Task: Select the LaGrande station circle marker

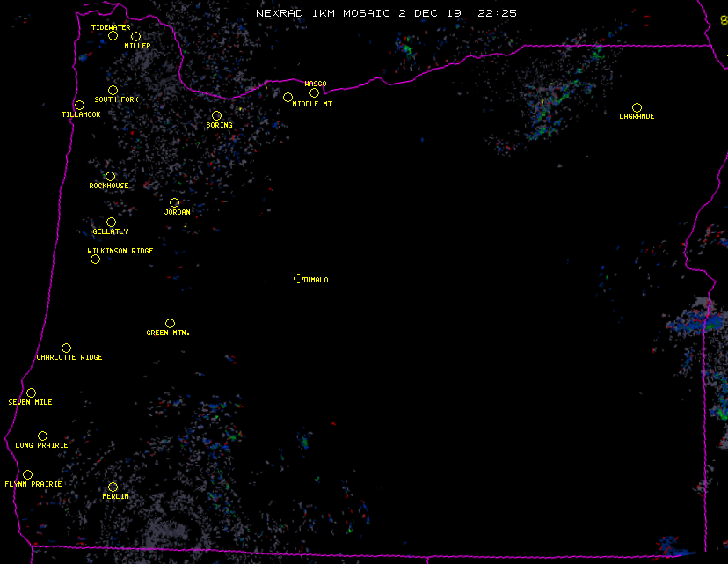Action: (x=637, y=108)
